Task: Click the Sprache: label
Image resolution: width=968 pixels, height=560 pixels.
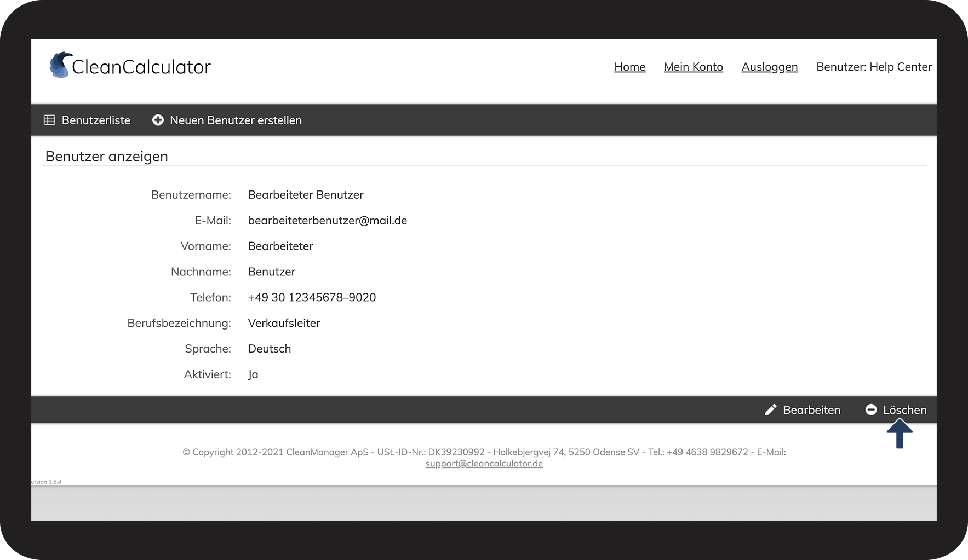Action: click(208, 349)
